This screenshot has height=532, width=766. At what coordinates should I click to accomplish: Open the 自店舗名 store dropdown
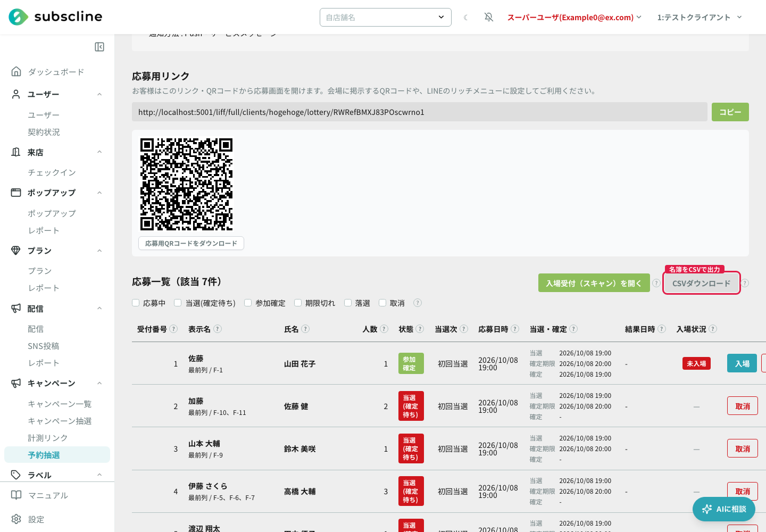point(386,18)
